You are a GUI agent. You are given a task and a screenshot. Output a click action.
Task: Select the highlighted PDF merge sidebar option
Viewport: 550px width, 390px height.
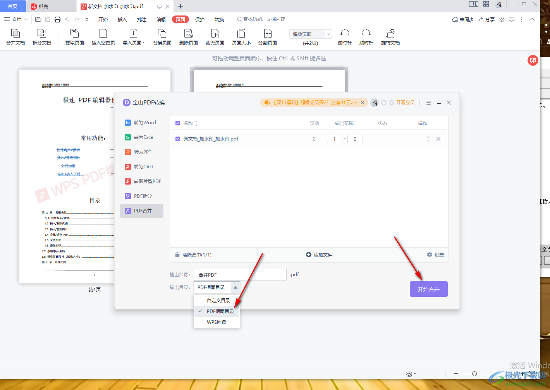pos(142,211)
